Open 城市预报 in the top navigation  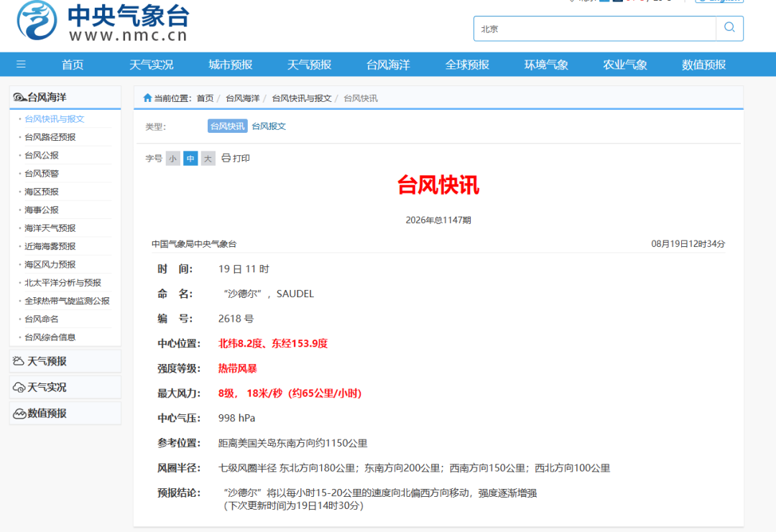[230, 65]
